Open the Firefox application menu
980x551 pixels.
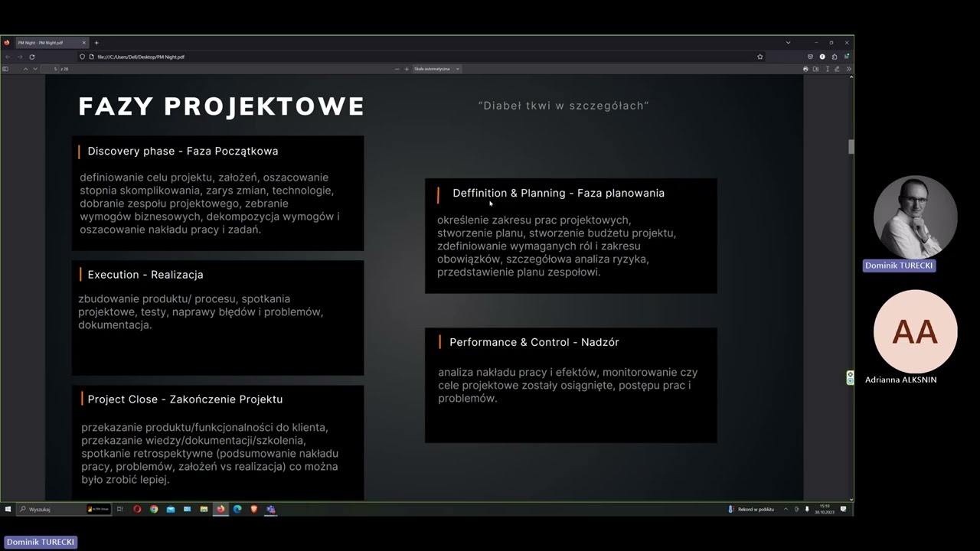coord(847,57)
